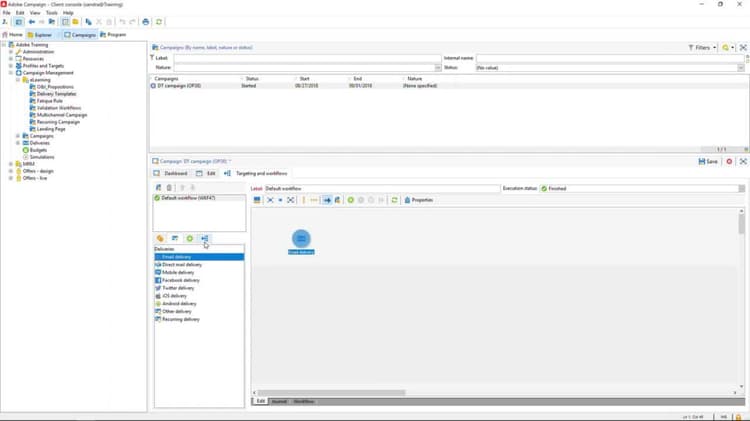Screen dimensions: 750x421
Task: Switch to the Dashboard tab
Action: pyautogui.click(x=171, y=174)
